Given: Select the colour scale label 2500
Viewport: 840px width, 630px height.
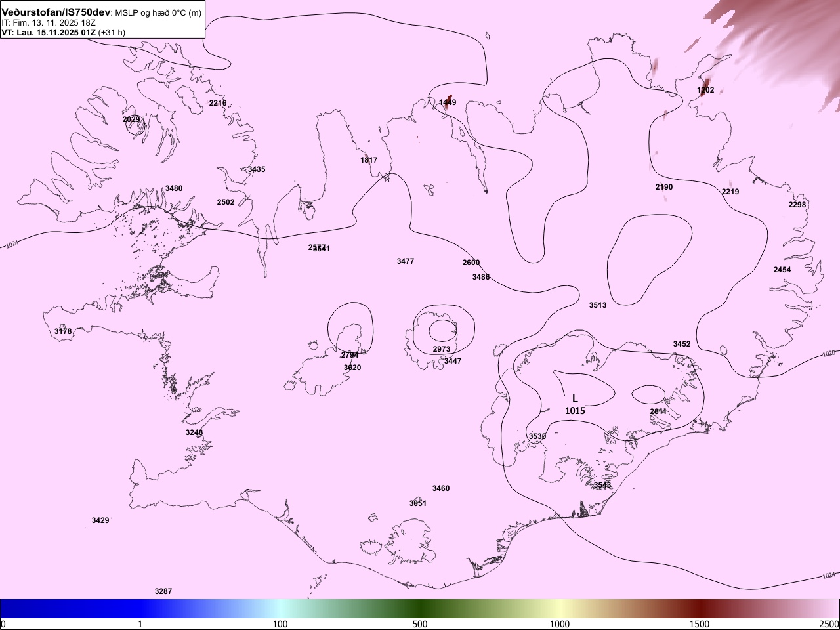Looking at the screenshot, I should (829, 623).
